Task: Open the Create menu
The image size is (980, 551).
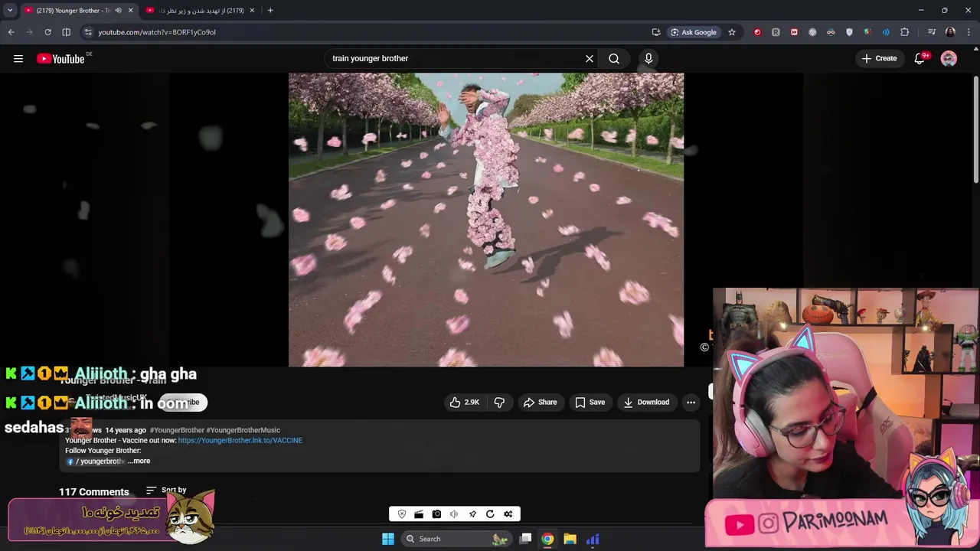Action: click(879, 58)
